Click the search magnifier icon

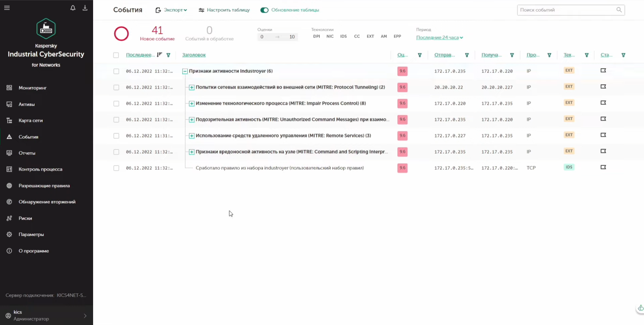pyautogui.click(x=619, y=10)
